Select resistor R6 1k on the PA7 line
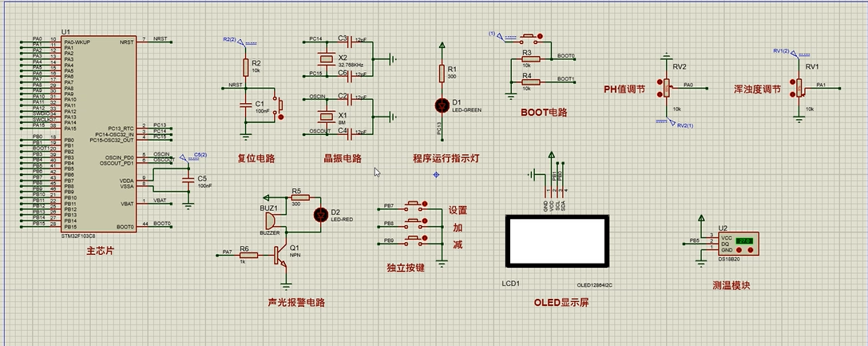This screenshot has width=868, height=346. coord(248,255)
